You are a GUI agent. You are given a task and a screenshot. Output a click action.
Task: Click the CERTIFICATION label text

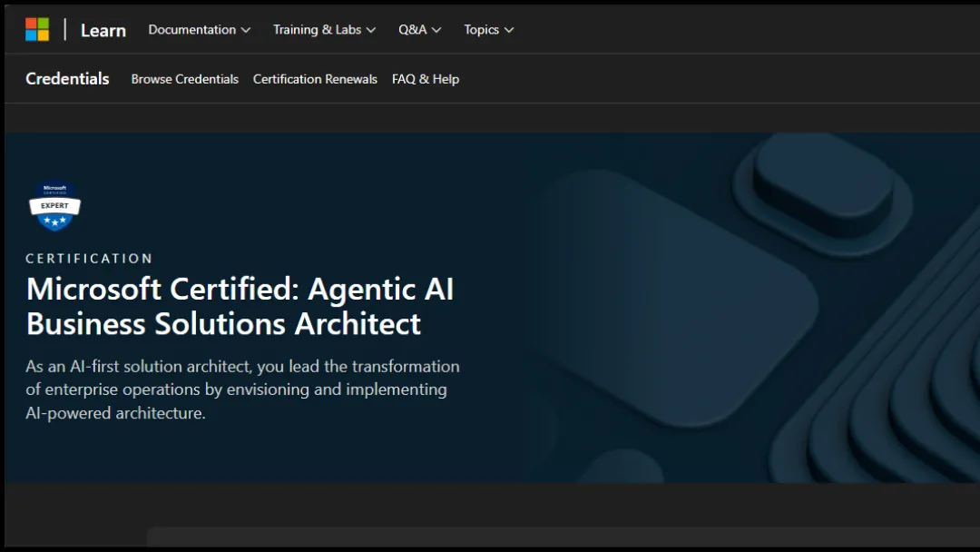coord(89,258)
